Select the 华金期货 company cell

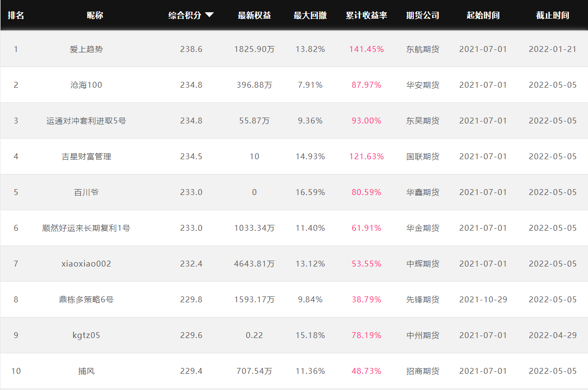coord(423,228)
